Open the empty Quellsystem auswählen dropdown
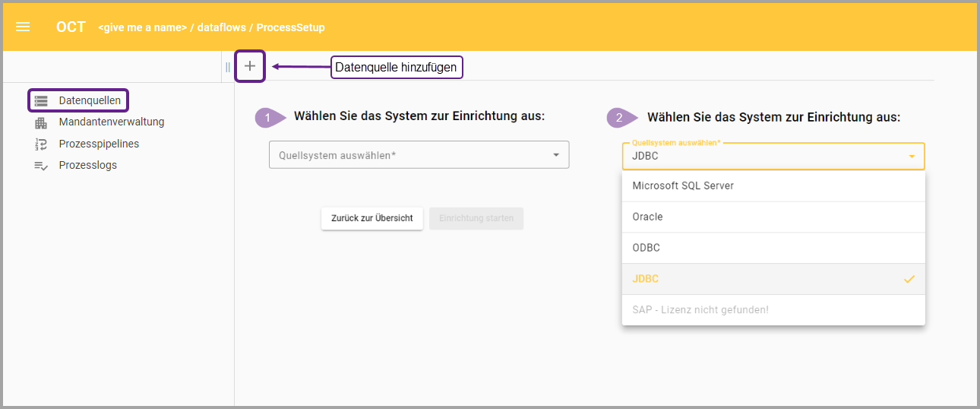 [418, 155]
